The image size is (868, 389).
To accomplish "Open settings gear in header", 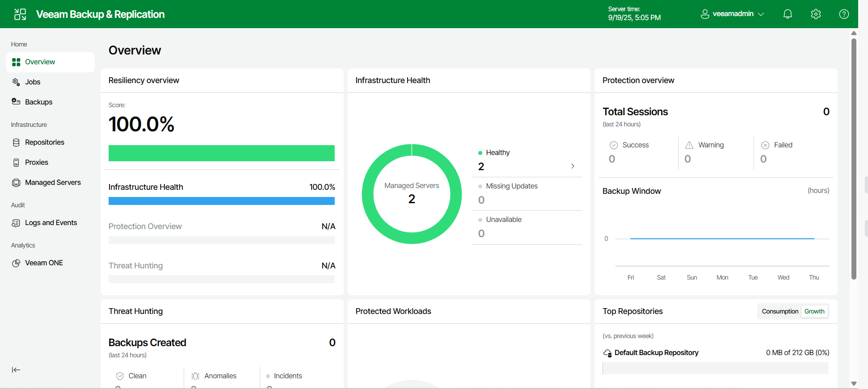I will pyautogui.click(x=816, y=14).
